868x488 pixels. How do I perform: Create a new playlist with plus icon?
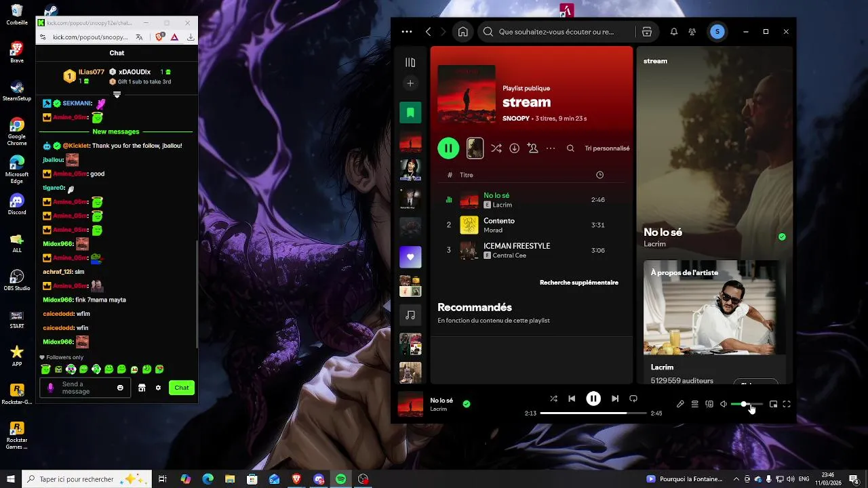(x=410, y=83)
